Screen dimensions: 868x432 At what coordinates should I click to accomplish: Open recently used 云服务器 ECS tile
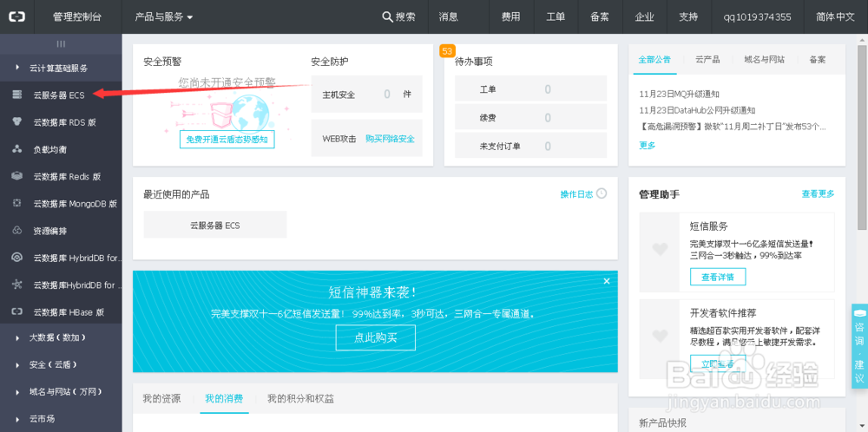tap(215, 225)
